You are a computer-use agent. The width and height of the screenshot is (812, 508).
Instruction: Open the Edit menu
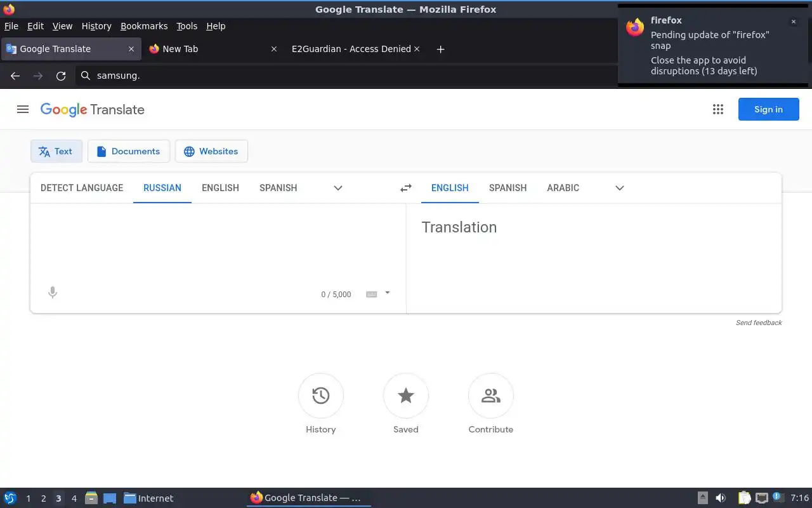click(x=36, y=26)
